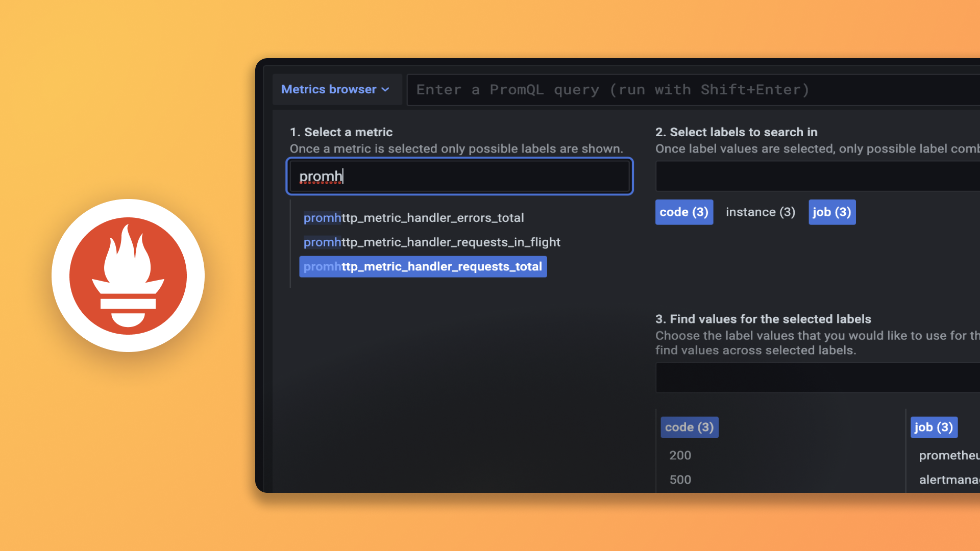Select promhttp_metric_handler_requests_in_flight from suggestions
Viewport: 980px width, 551px height.
click(x=431, y=242)
